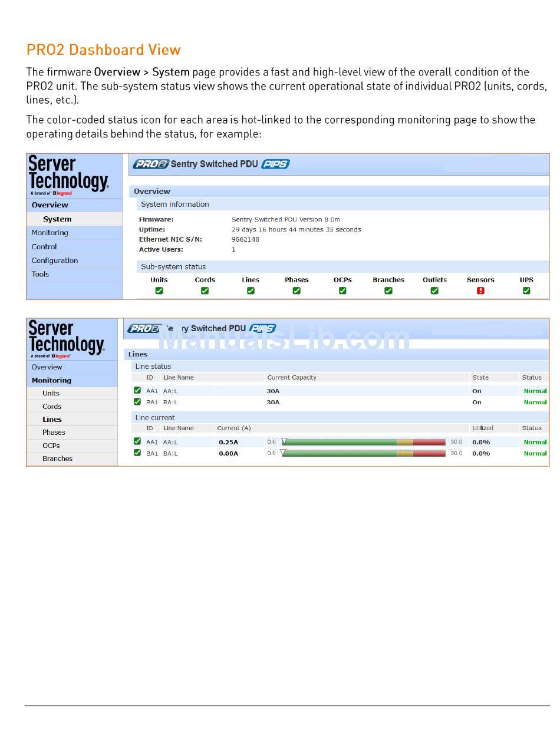This screenshot has height=739, width=560.
Task: Click the BA:L line name in Line current
Action: click(x=170, y=453)
